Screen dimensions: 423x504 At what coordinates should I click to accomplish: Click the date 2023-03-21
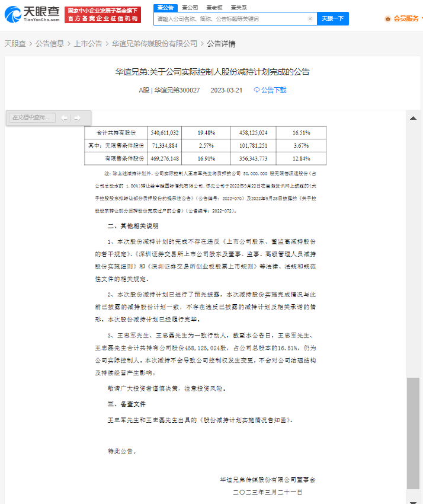tap(226, 90)
